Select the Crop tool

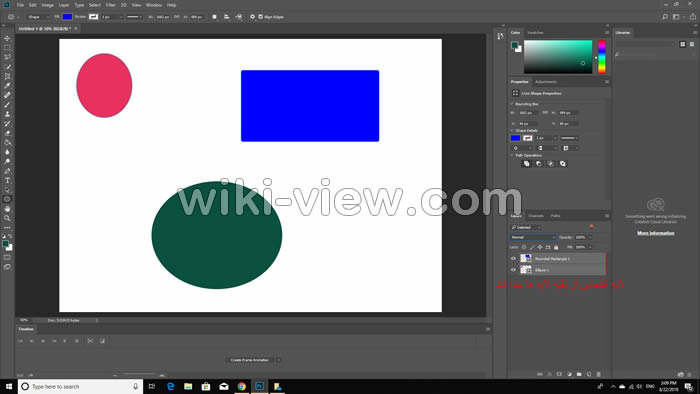click(x=7, y=76)
